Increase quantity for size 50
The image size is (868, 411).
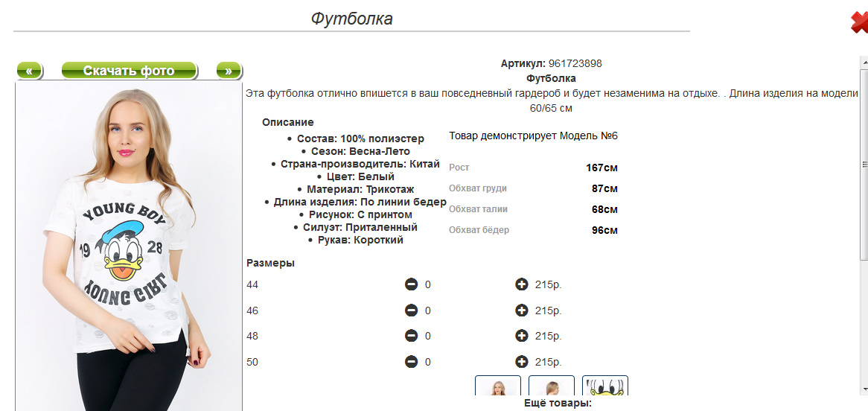tap(521, 362)
